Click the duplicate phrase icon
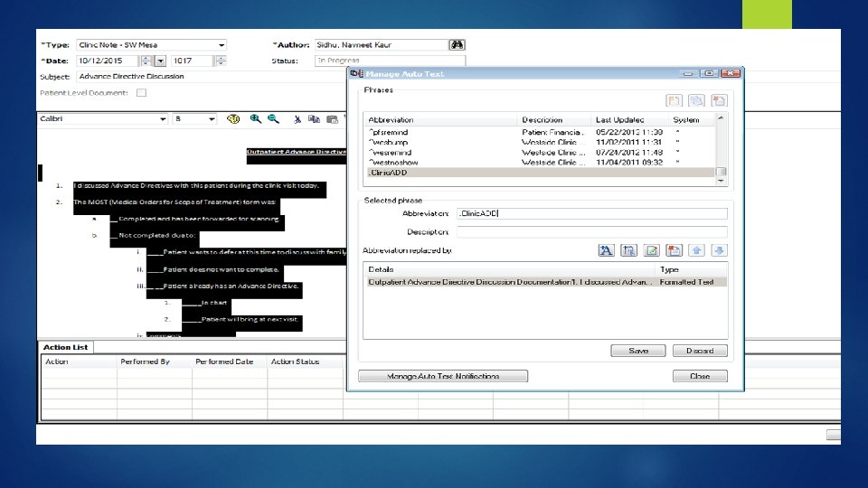The image size is (868, 488). (x=696, y=101)
